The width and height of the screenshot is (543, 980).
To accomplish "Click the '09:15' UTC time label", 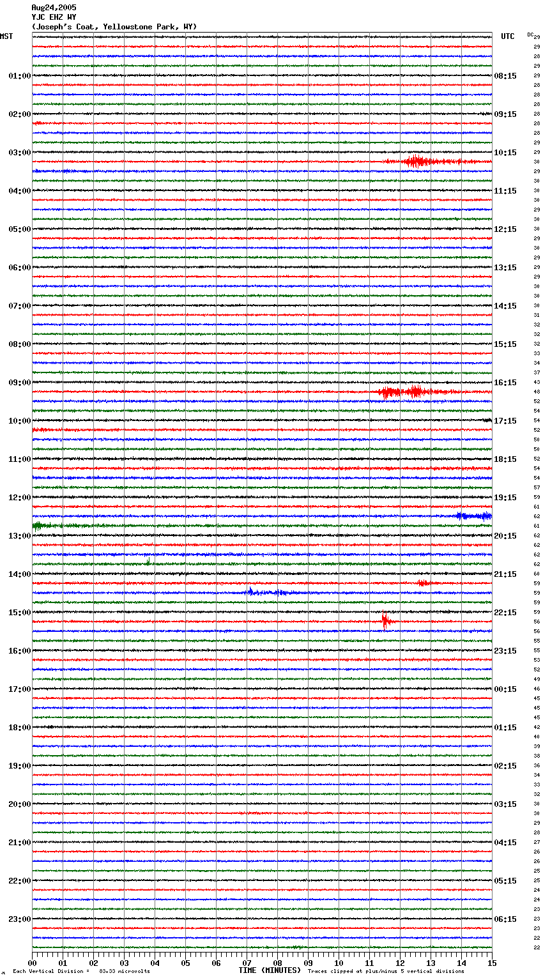I will point(505,114).
